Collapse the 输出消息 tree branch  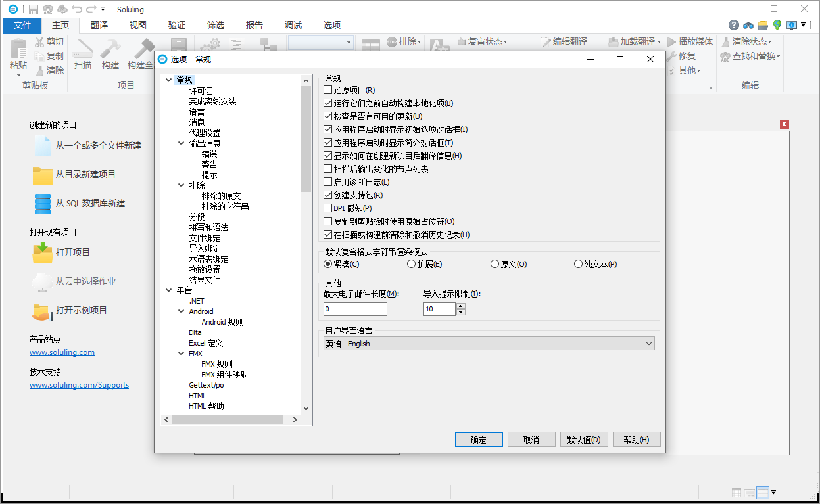(180, 143)
